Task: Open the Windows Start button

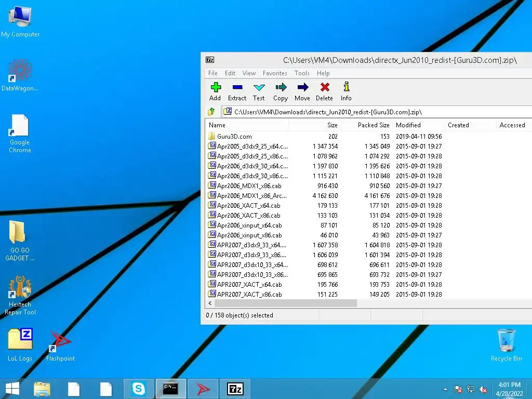Action: (12, 389)
